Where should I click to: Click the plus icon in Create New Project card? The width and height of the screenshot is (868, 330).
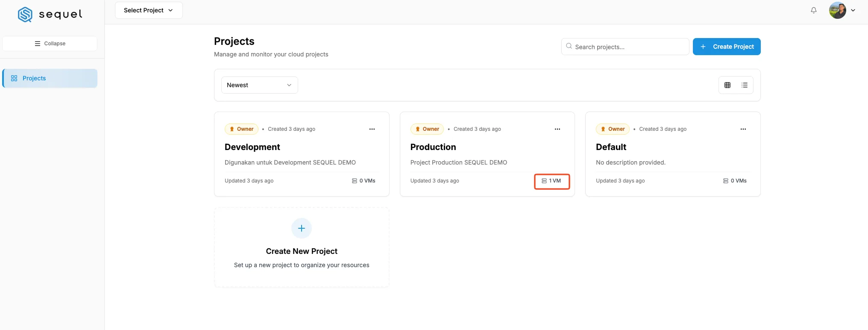(x=302, y=228)
